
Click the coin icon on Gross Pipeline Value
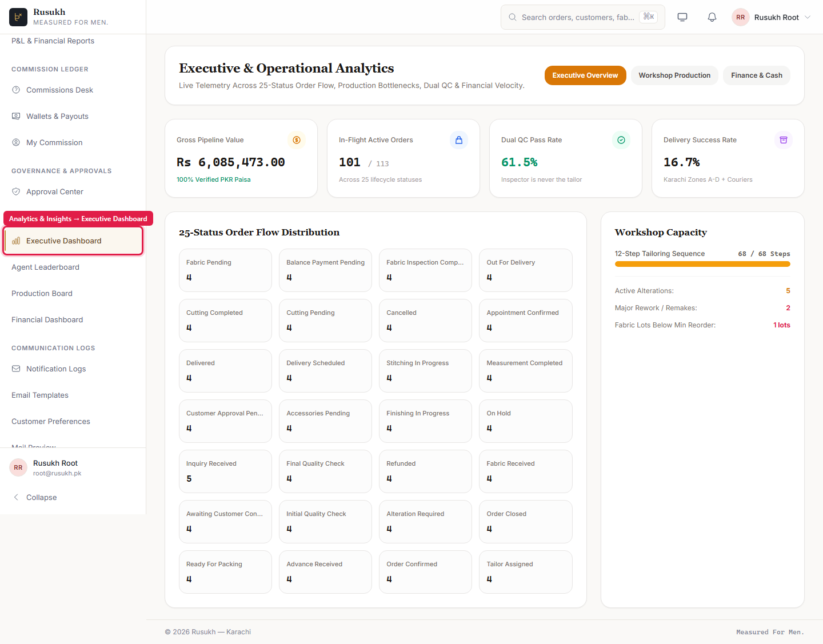[297, 140]
